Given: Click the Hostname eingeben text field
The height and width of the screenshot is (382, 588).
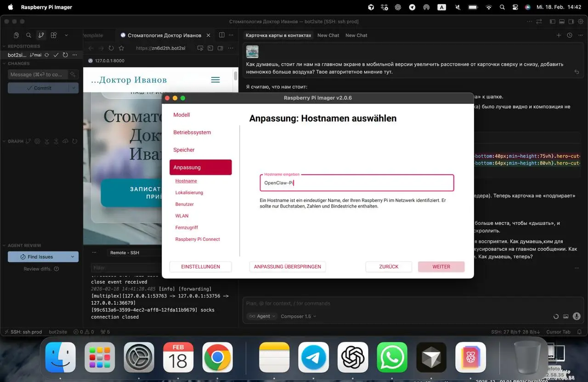Looking at the screenshot, I should [356, 183].
